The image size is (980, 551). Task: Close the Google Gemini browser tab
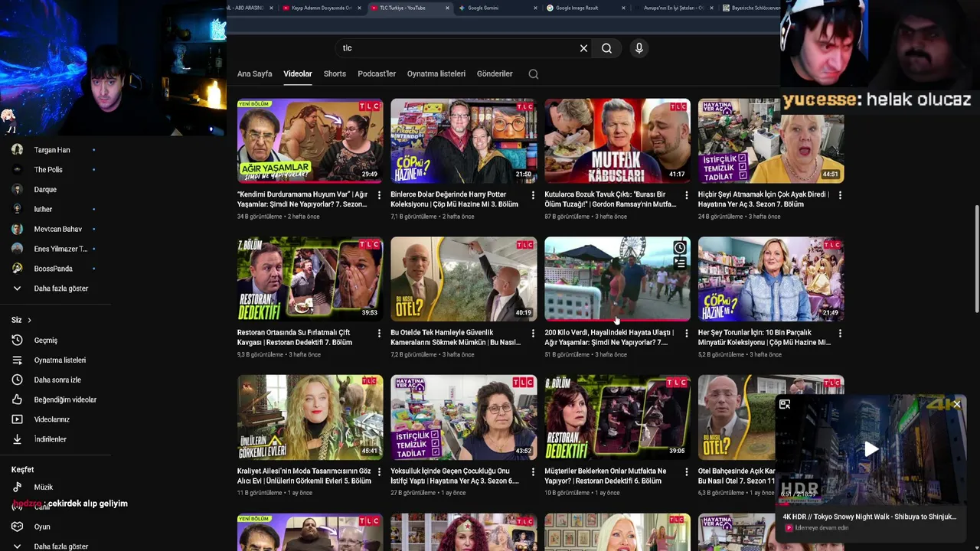(535, 8)
